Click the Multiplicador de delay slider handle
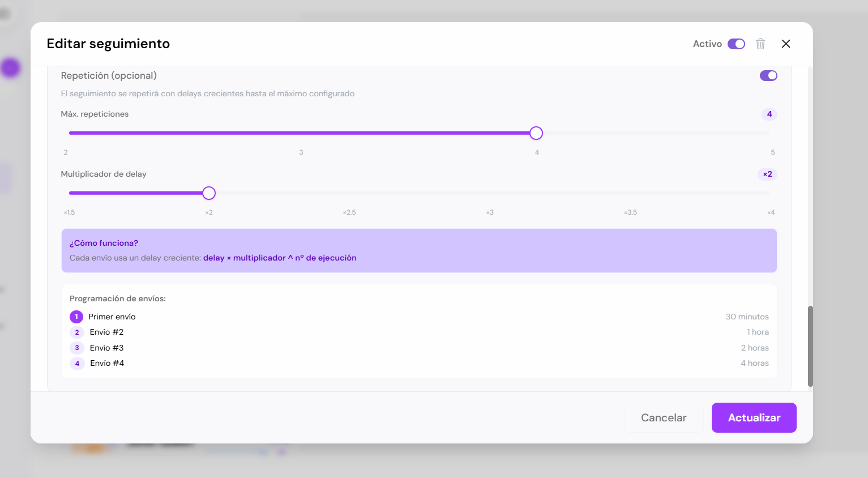Image resolution: width=868 pixels, height=478 pixels. pos(209,193)
